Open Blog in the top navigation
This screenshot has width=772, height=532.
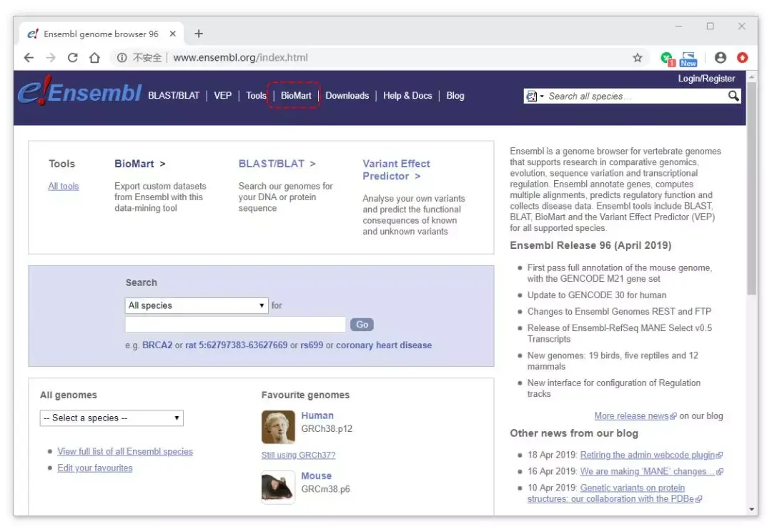click(x=455, y=96)
